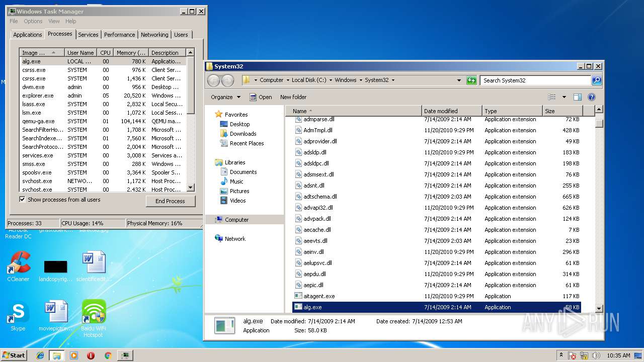Click the Start button
Image resolution: width=644 pixels, height=362 pixels.
click(x=14, y=355)
